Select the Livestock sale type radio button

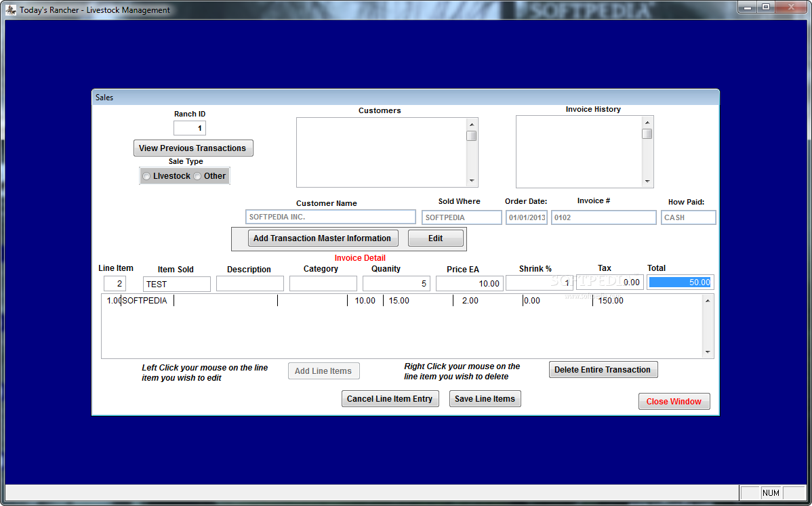[x=146, y=176]
